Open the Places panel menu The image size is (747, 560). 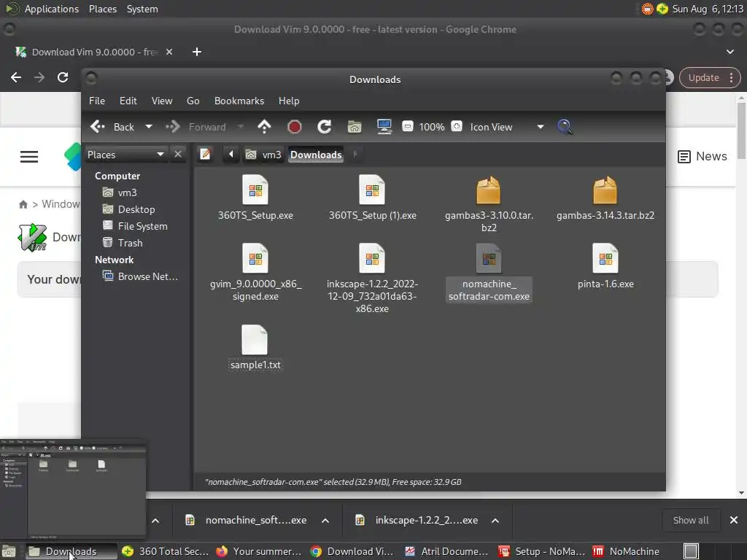tap(103, 9)
